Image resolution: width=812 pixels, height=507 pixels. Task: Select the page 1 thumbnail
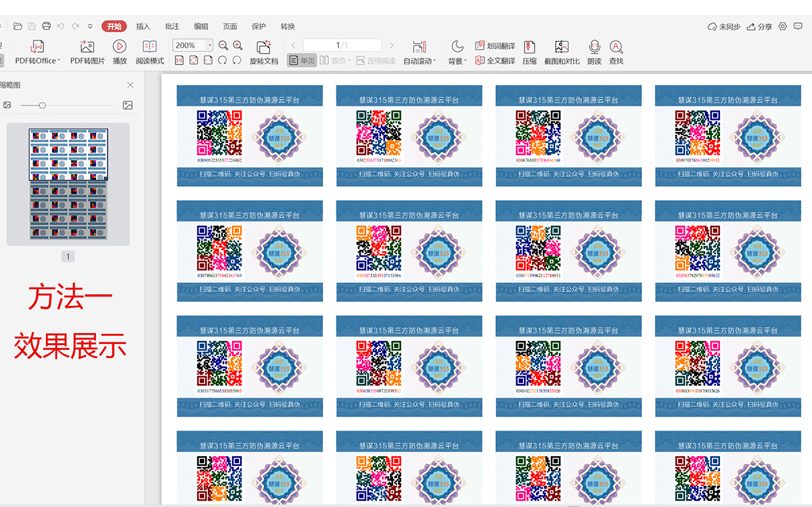[x=68, y=184]
